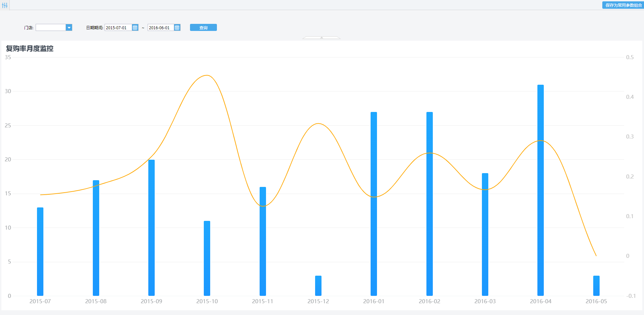The image size is (644, 315).
Task: Open calendar picker for end date
Action: coord(177,28)
